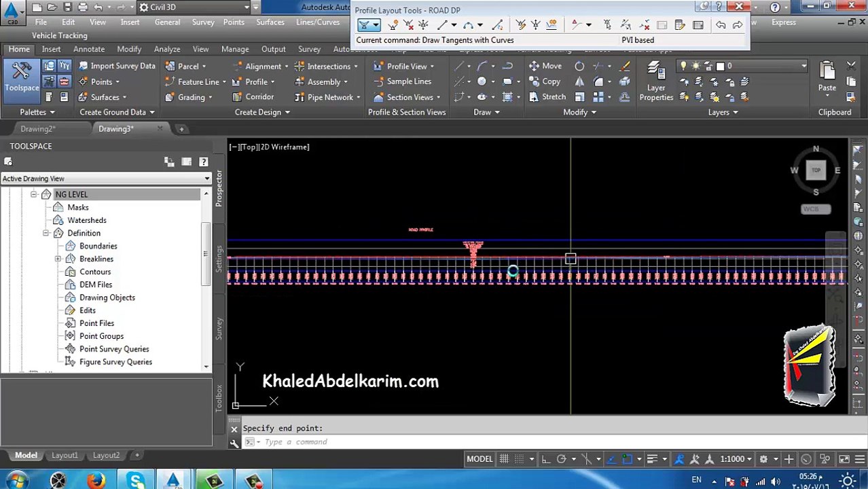The height and width of the screenshot is (489, 868).
Task: Toggle polar tracking in status bar
Action: [x=561, y=459]
